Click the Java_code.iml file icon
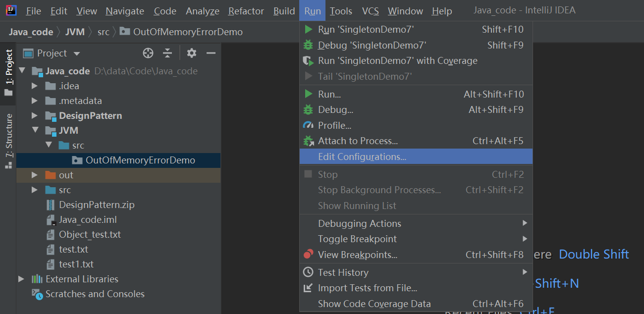The height and width of the screenshot is (314, 644). tap(51, 219)
